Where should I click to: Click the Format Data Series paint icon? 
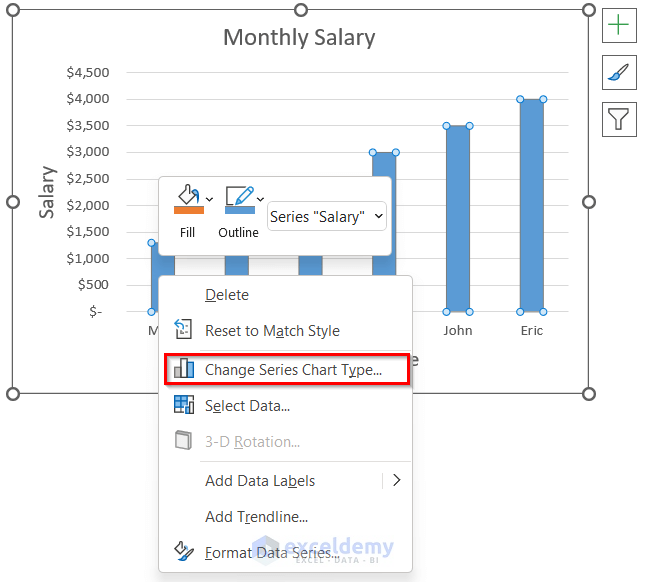pyautogui.click(x=184, y=551)
